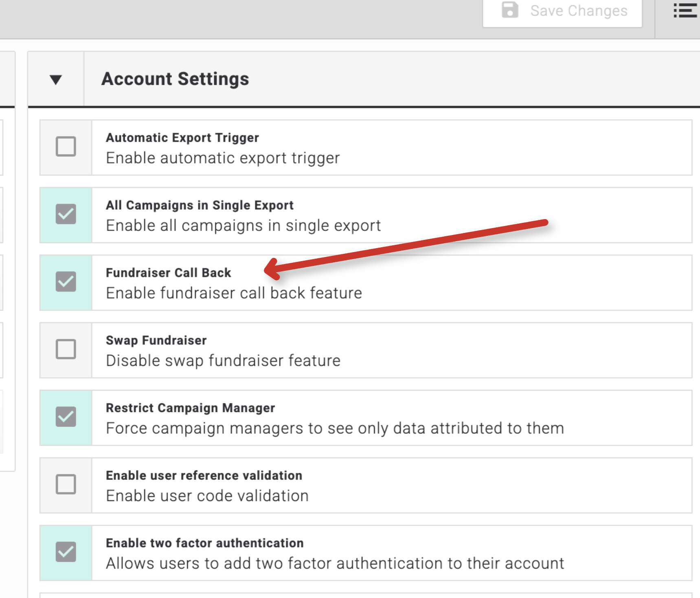Click Enable two factor authentication label
Image resolution: width=700 pixels, height=598 pixels.
[x=204, y=543]
